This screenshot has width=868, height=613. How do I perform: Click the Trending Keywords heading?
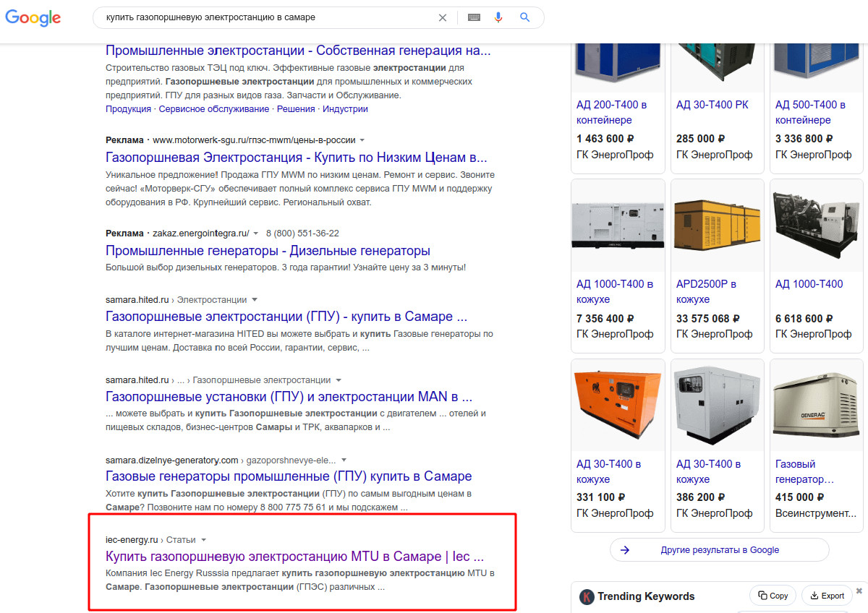(647, 596)
